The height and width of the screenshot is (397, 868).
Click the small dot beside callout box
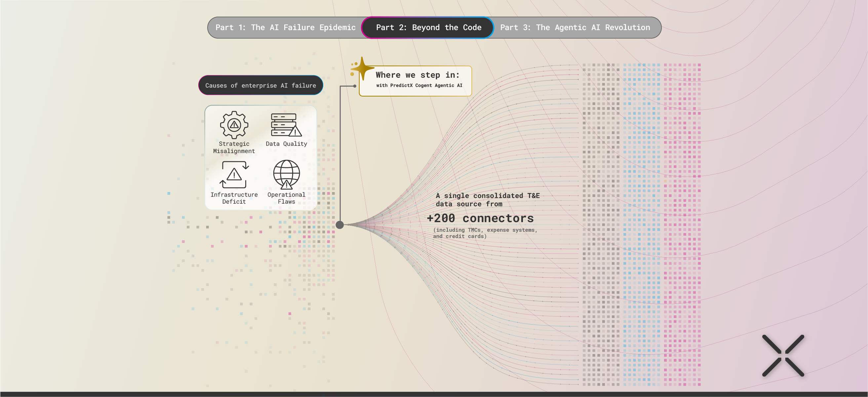click(x=355, y=86)
